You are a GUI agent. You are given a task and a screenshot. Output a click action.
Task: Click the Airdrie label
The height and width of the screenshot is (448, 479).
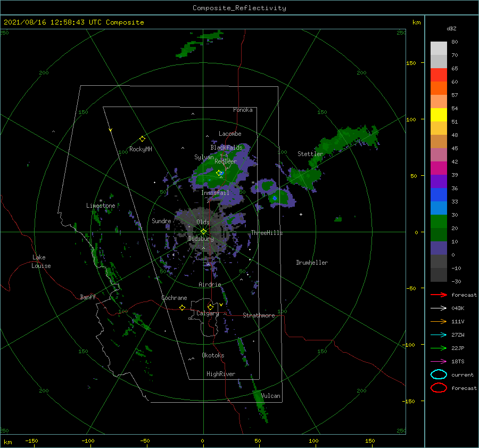coord(210,284)
